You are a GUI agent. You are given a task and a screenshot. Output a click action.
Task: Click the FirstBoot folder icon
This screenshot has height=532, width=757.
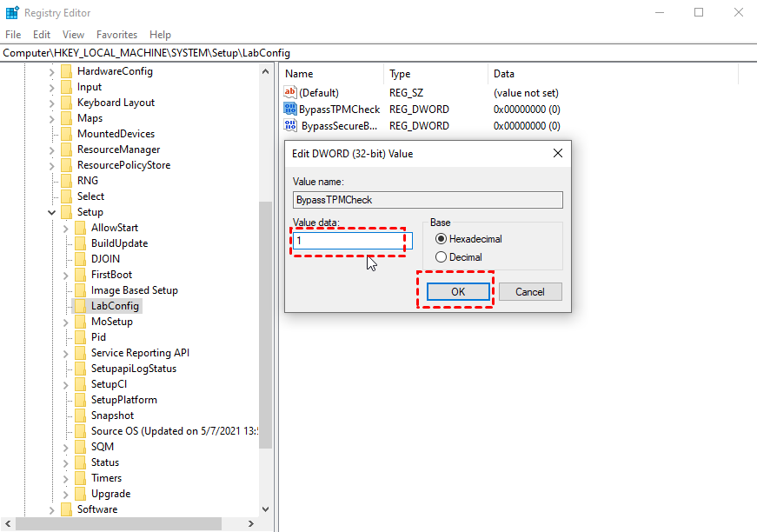(x=81, y=275)
